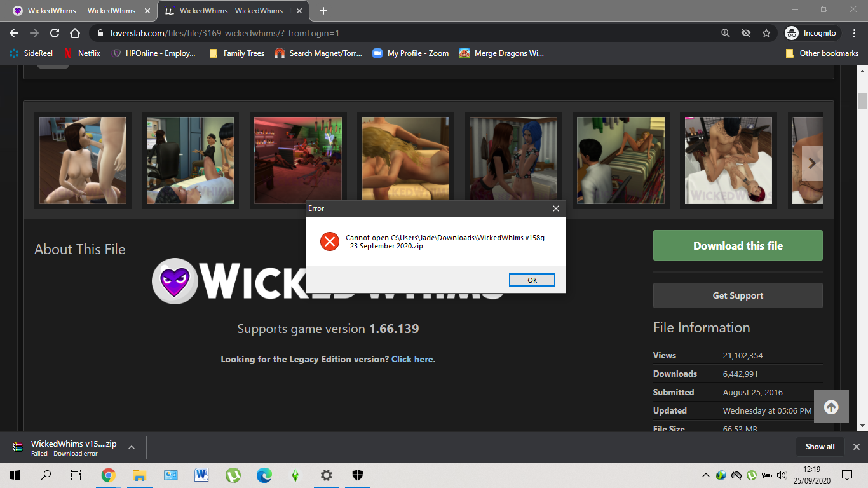Click the About This File heading
This screenshot has width=868, height=488.
[80, 249]
